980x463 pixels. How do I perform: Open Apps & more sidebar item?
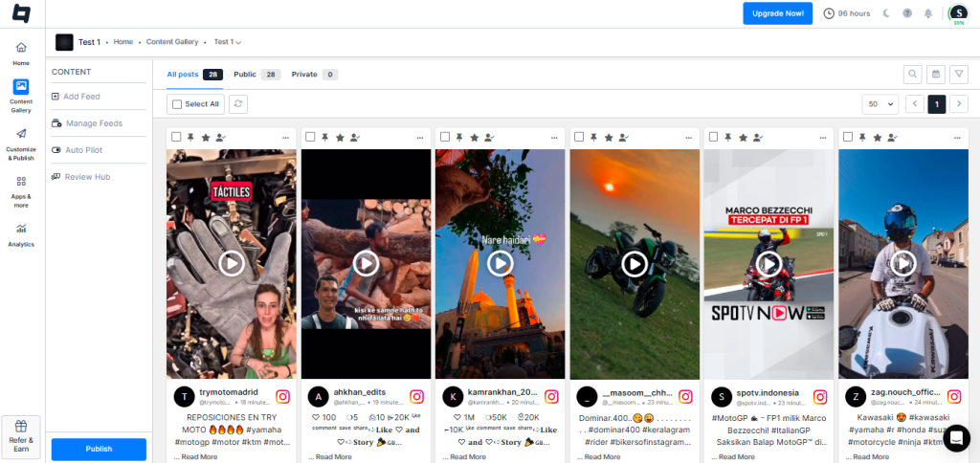21,191
